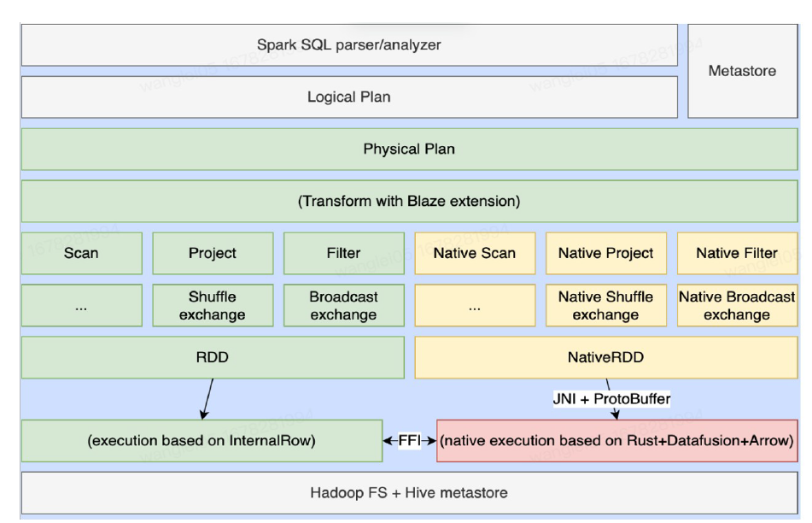Select the green ellipsis box
812x523 pixels.
coord(81,305)
